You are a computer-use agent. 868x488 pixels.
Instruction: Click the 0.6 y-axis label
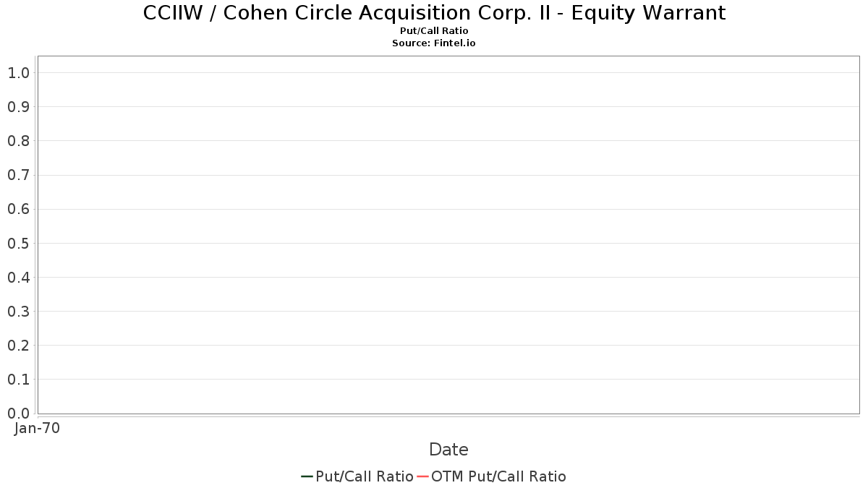click(x=19, y=209)
